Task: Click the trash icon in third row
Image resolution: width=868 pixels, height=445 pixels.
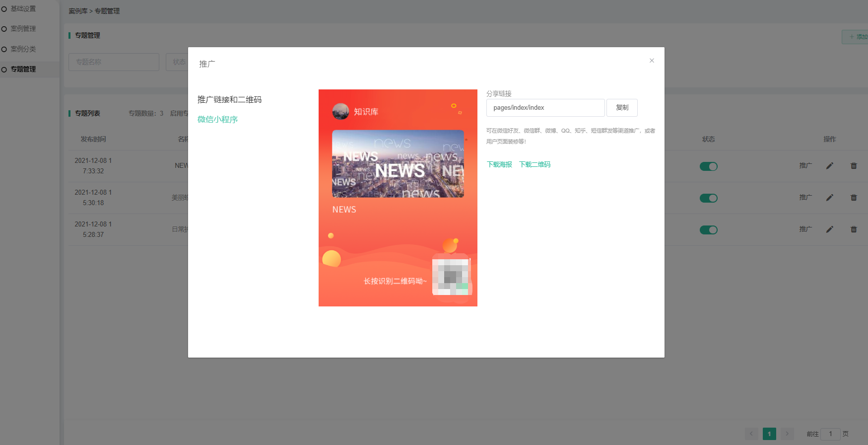Action: 854,229
